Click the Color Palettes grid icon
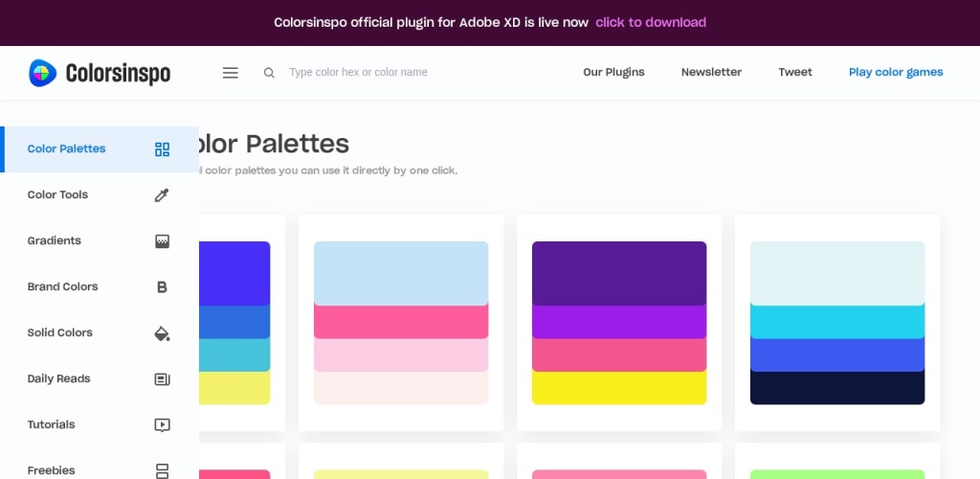 [162, 149]
